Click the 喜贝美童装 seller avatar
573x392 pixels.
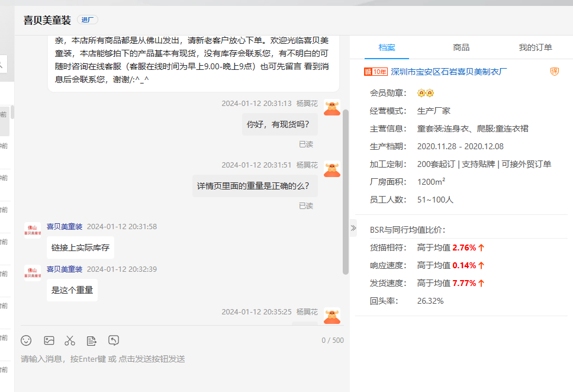point(33,230)
